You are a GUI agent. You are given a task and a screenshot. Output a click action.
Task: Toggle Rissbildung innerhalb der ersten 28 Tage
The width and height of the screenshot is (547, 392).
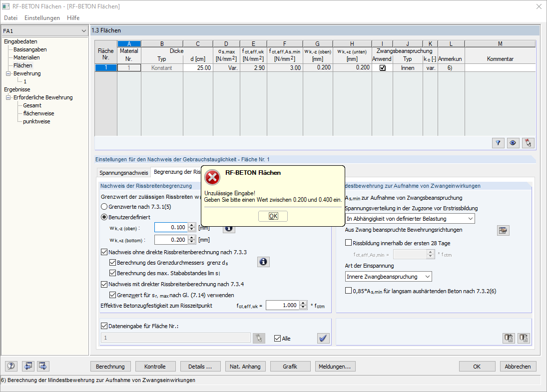click(348, 243)
